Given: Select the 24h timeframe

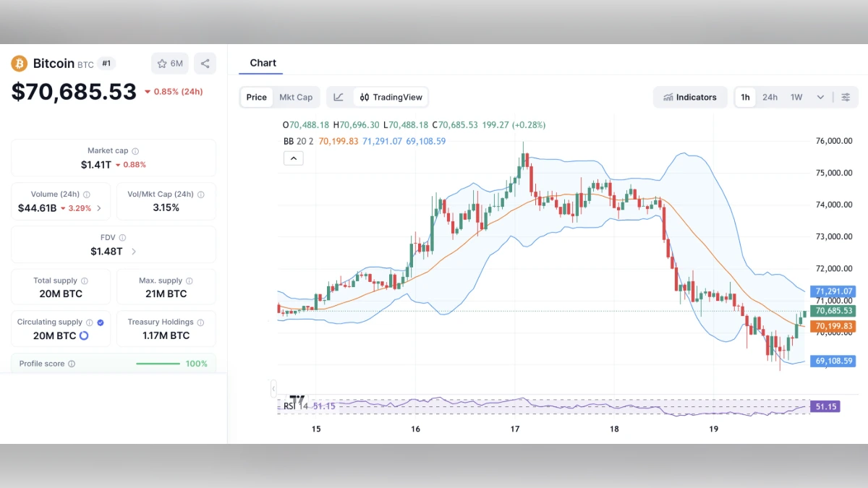Looking at the screenshot, I should pyautogui.click(x=770, y=97).
